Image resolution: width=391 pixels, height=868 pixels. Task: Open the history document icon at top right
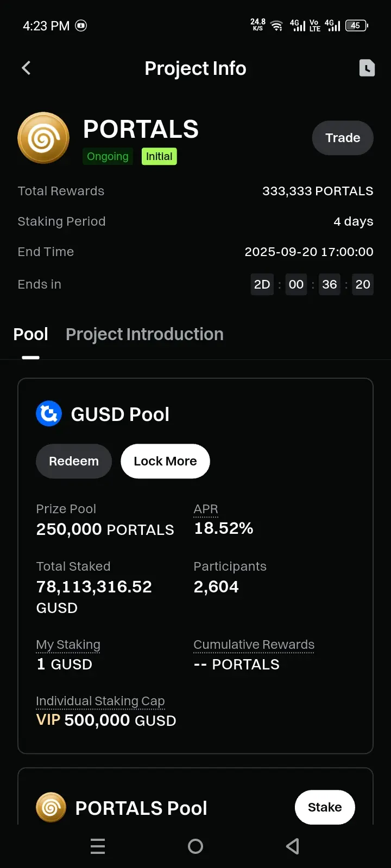click(367, 68)
